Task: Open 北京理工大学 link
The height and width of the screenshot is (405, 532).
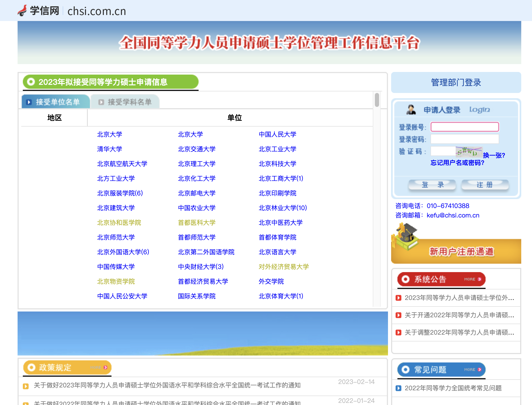Action: tap(197, 164)
